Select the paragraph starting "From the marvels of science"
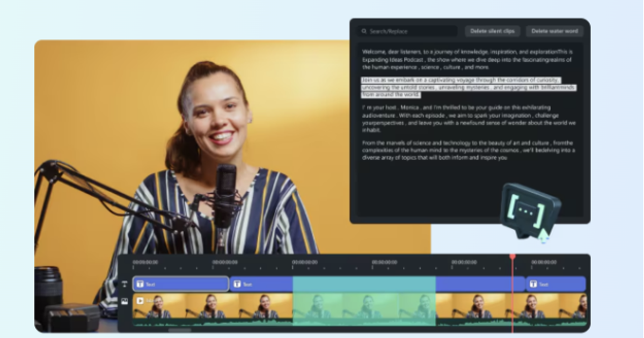 [468, 150]
